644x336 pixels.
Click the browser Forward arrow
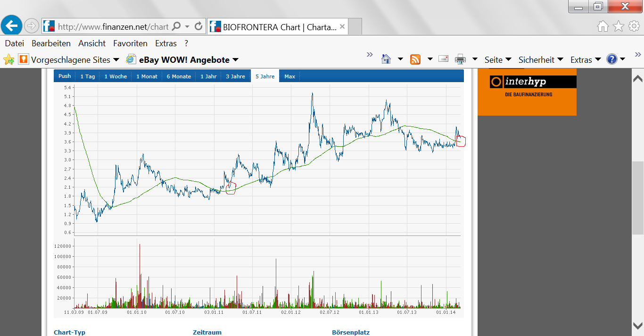click(x=31, y=26)
